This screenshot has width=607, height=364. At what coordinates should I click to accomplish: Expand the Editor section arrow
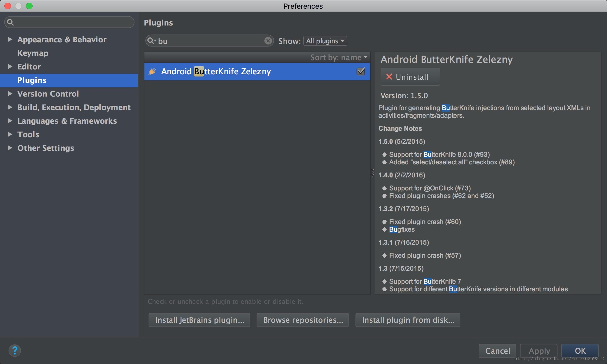point(10,66)
